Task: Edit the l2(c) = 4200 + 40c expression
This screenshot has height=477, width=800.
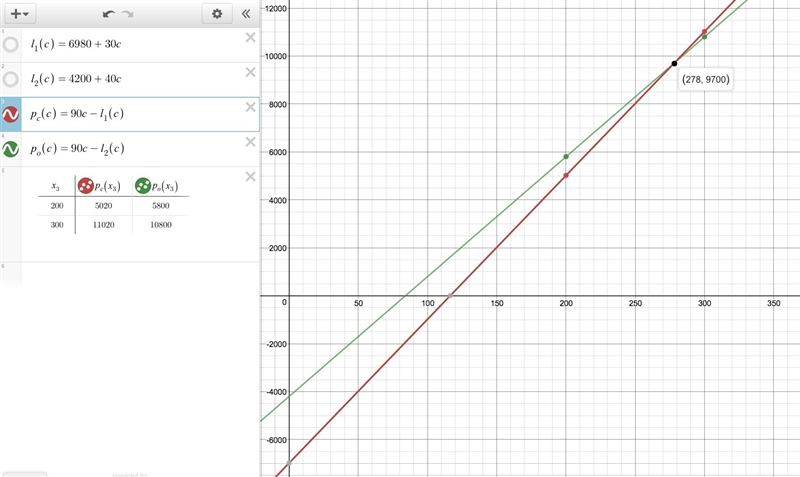Action: 76,79
